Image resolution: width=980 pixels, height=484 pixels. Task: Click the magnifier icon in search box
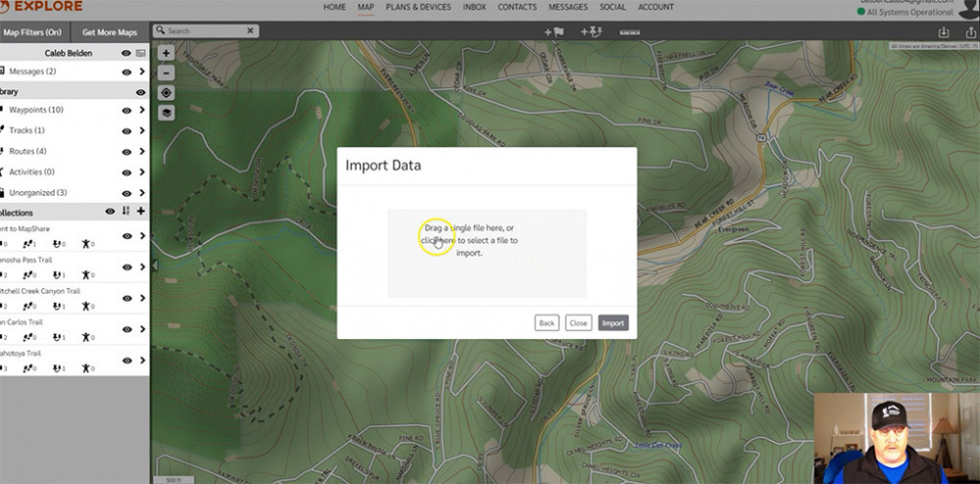click(x=160, y=30)
